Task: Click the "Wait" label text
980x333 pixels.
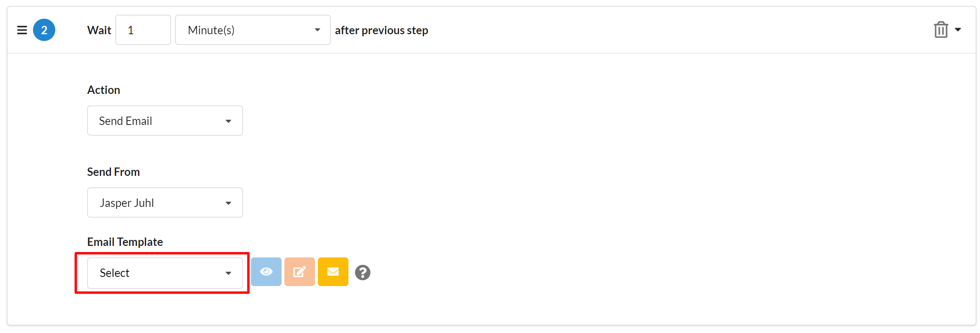Action: click(x=99, y=30)
